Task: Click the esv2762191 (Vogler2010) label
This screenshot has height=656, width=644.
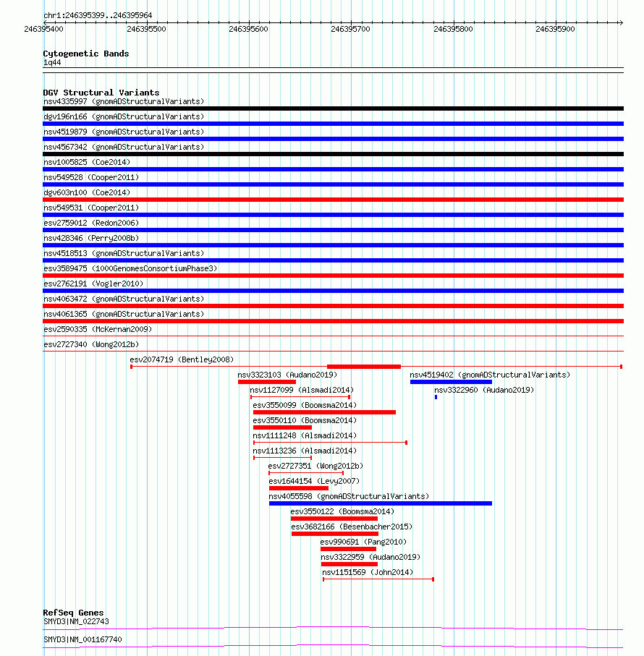Action: 93,284
